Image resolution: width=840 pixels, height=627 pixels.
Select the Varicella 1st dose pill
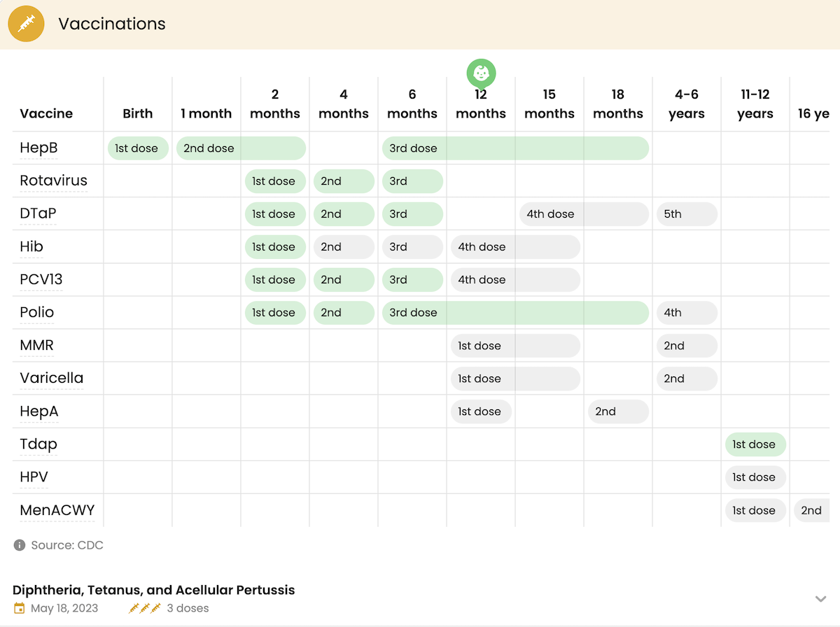click(515, 379)
